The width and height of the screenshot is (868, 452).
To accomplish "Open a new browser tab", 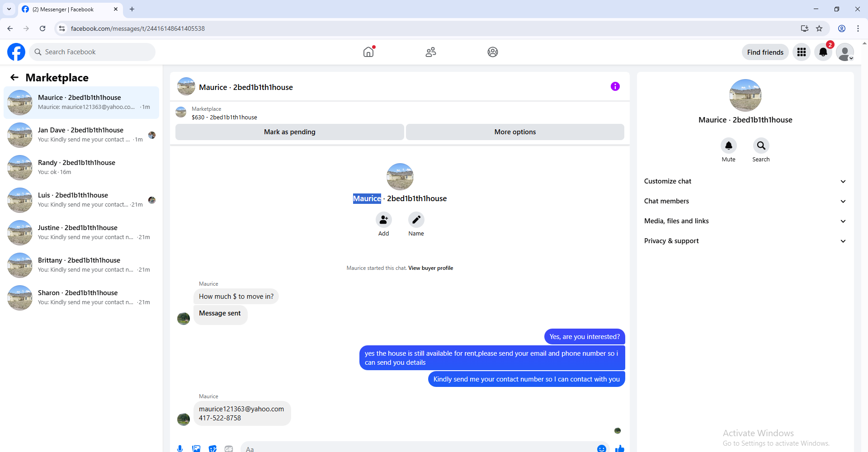I will pyautogui.click(x=132, y=9).
